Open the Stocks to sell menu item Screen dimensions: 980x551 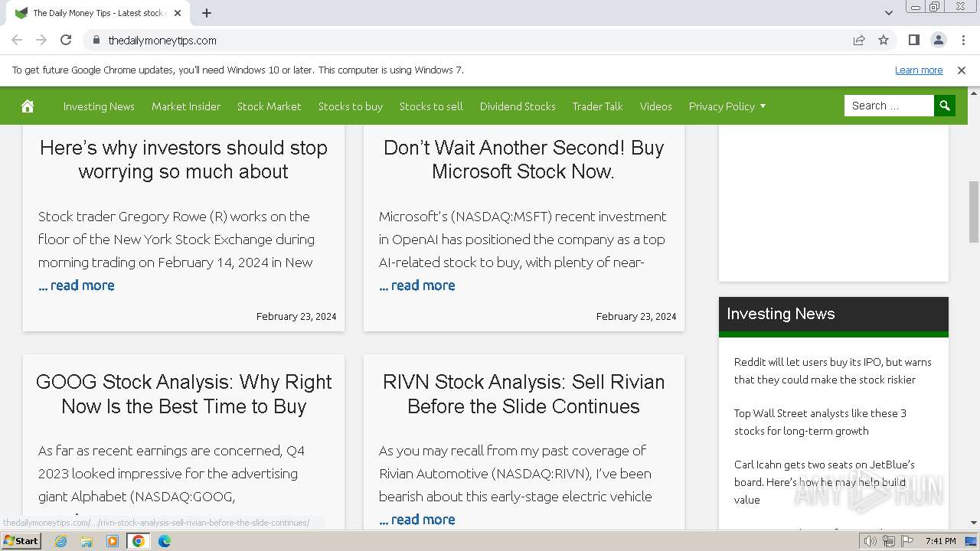[x=431, y=106]
